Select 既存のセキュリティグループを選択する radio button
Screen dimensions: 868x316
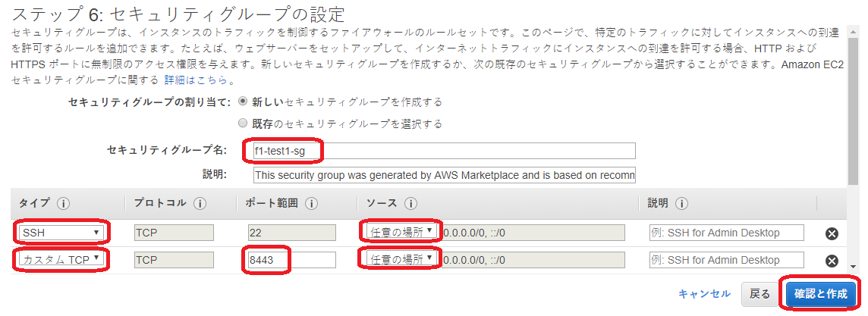click(243, 124)
